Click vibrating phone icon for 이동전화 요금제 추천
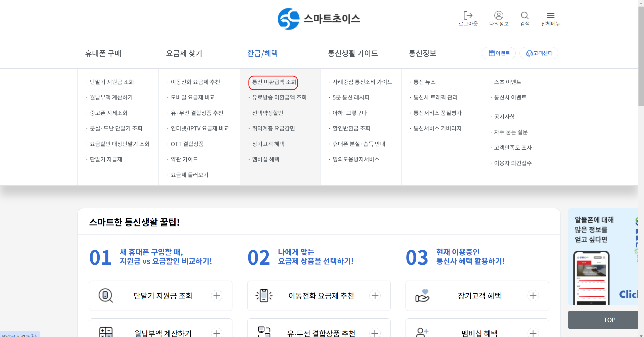The image size is (644, 337). tap(264, 295)
